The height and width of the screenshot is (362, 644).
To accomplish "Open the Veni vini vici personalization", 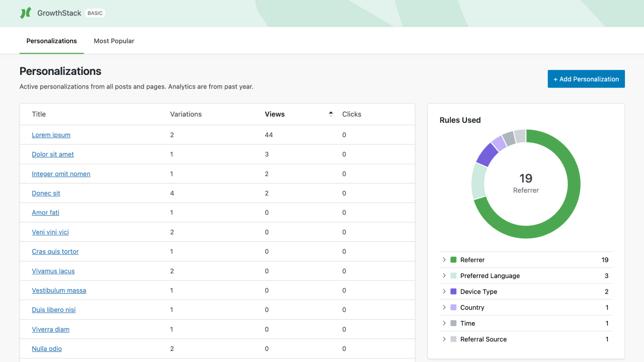I will click(x=50, y=232).
